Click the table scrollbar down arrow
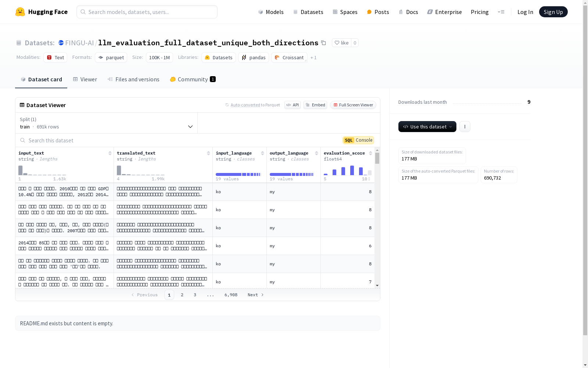Viewport: 588px width, 368px height. [377, 286]
